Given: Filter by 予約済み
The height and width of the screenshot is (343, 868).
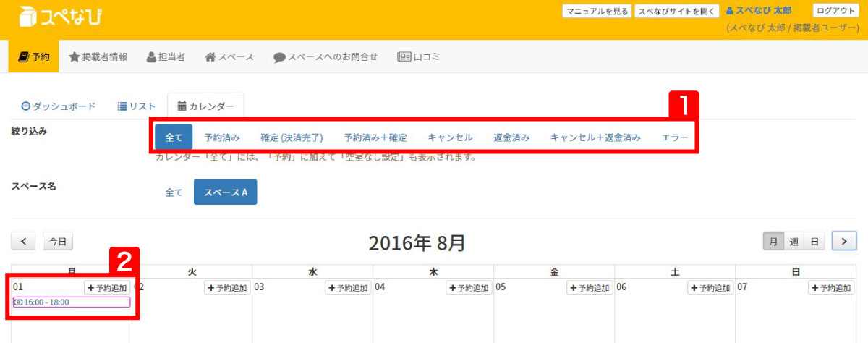Looking at the screenshot, I should click(222, 137).
